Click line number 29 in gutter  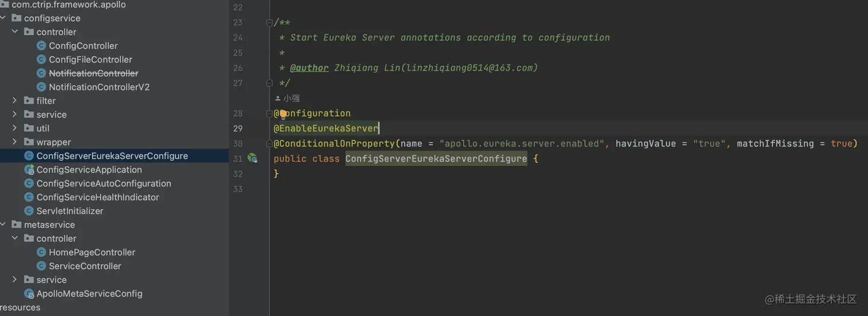[x=238, y=128]
